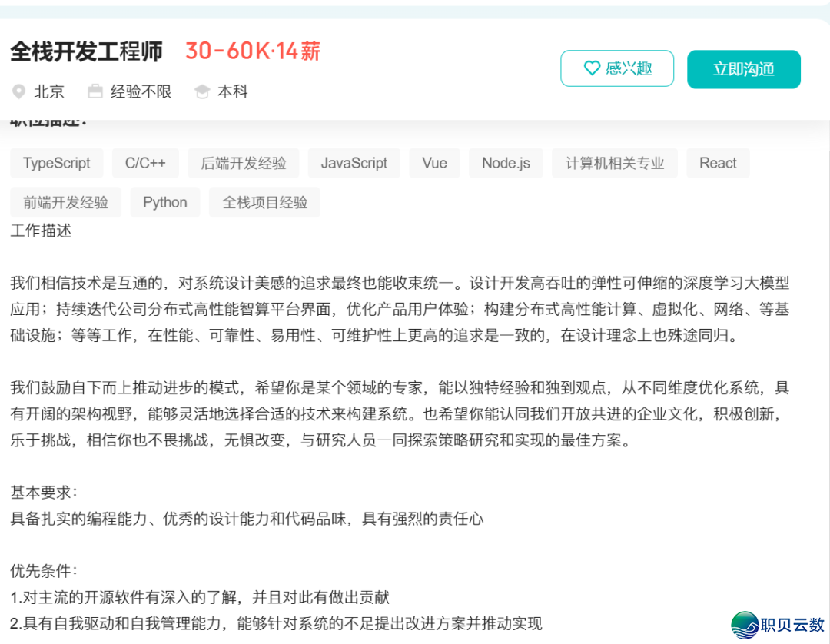The height and width of the screenshot is (644, 830).
Task: Click the 后端开发经验 tag
Action: pyautogui.click(x=244, y=163)
